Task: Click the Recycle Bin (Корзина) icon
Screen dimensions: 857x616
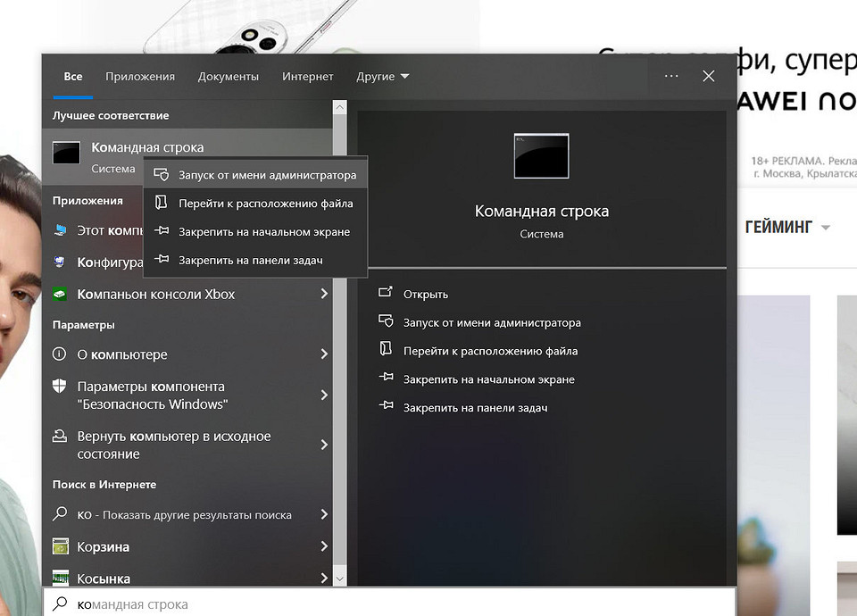Action: pos(60,546)
